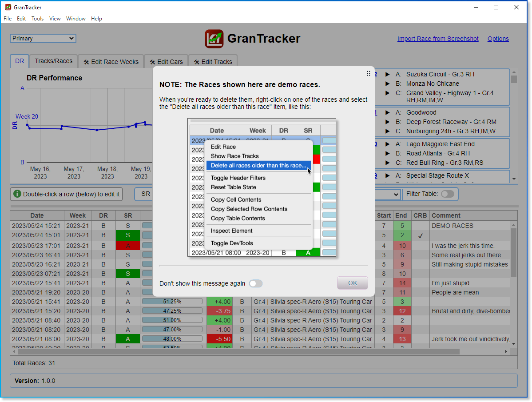This screenshot has height=402, width=532.
Task: Click the tools icon on Edit Cars tab
Action: 152,62
